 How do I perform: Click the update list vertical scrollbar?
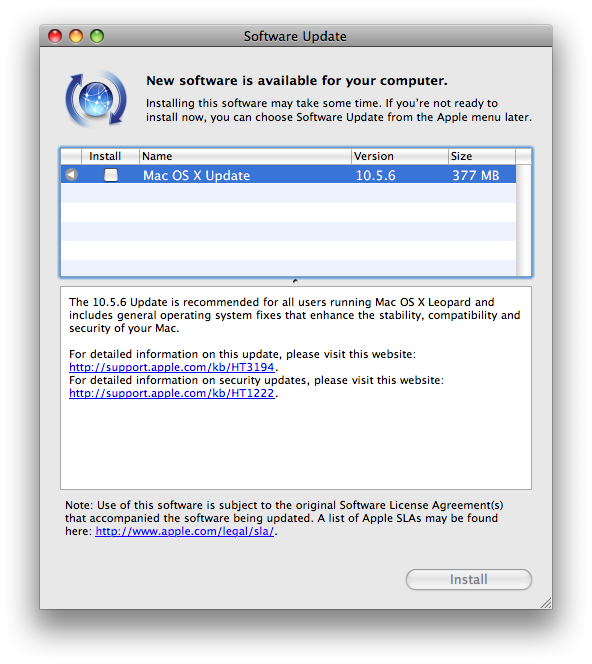(x=524, y=220)
